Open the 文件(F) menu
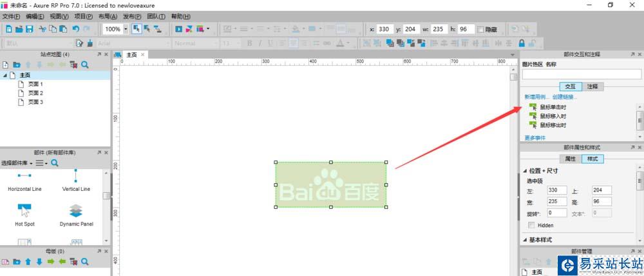The height and width of the screenshot is (276, 644). 11,17
